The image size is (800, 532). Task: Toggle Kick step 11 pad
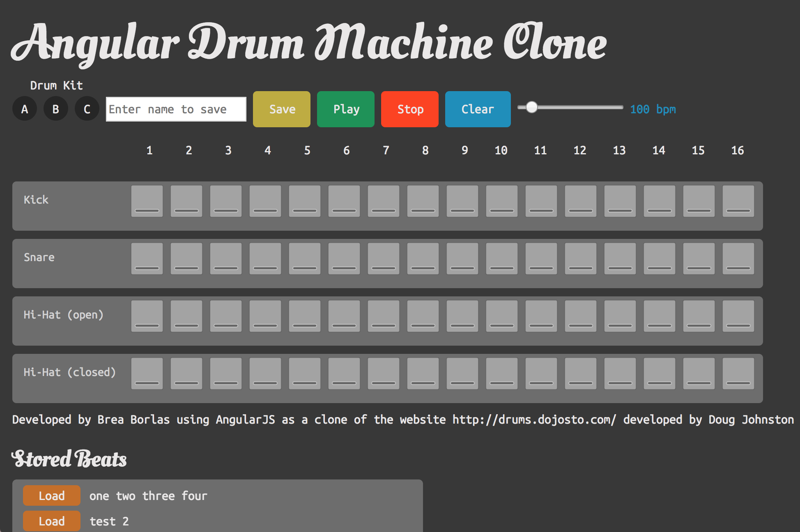[541, 201]
